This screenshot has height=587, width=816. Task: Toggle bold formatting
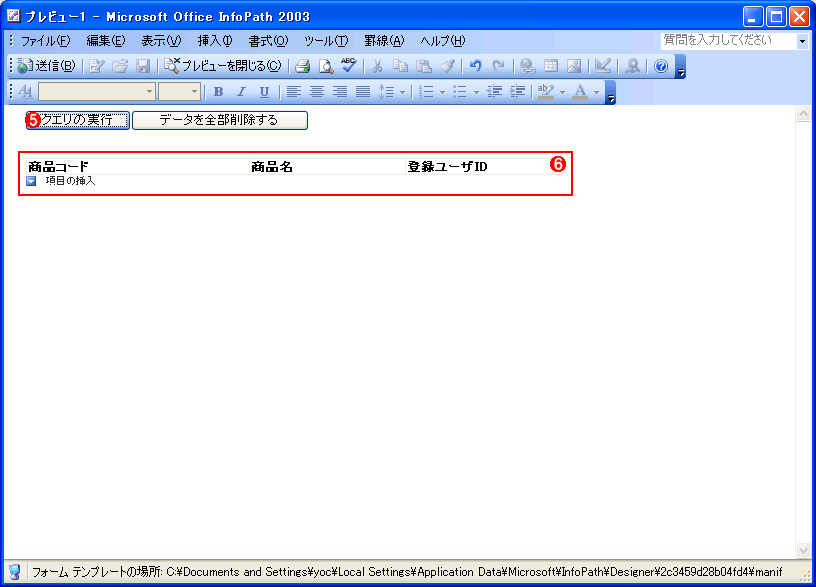coord(219,92)
